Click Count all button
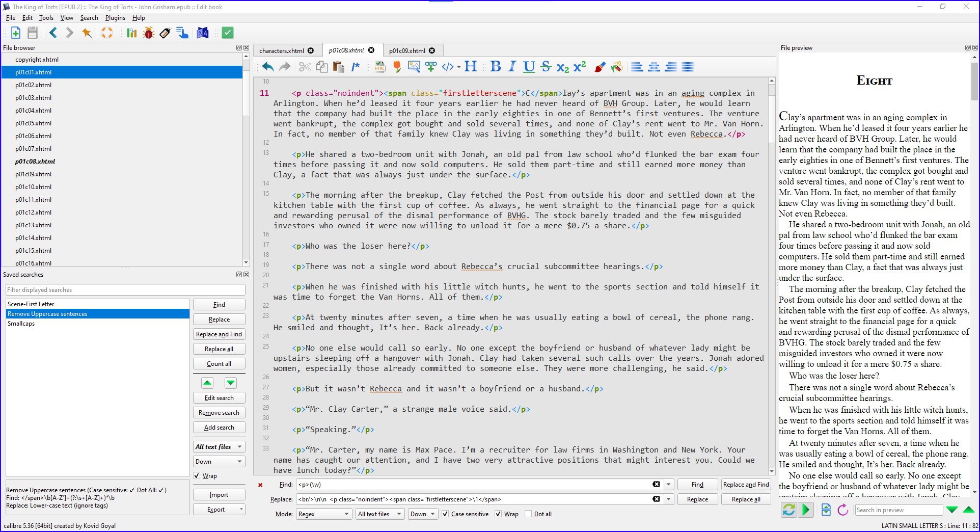 [x=219, y=363]
